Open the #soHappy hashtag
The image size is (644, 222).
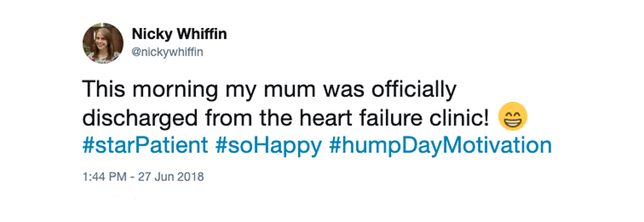coord(269,146)
